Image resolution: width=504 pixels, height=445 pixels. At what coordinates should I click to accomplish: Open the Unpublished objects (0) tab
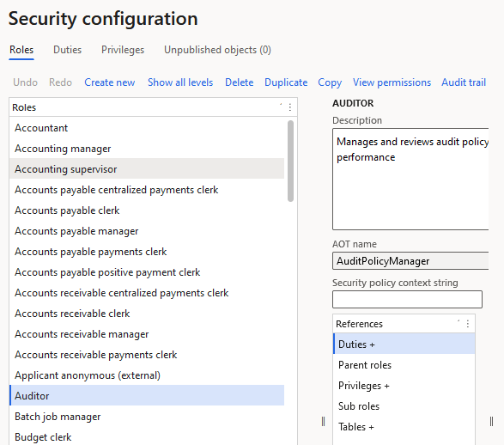[x=217, y=50]
